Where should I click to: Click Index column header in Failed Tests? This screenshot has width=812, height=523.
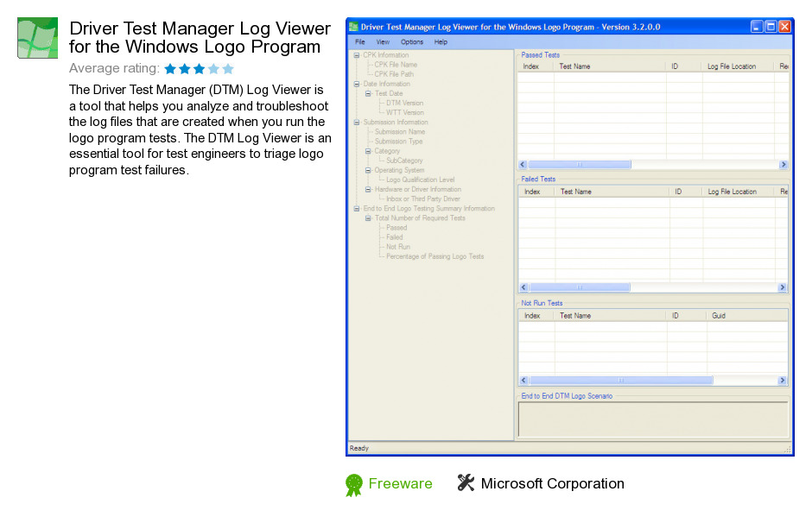pos(537,192)
